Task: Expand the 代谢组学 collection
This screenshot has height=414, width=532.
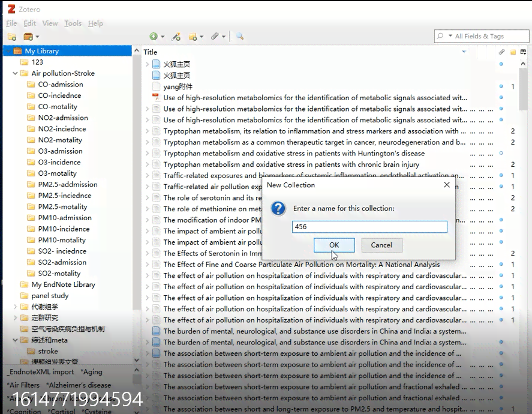Action: coord(15,307)
